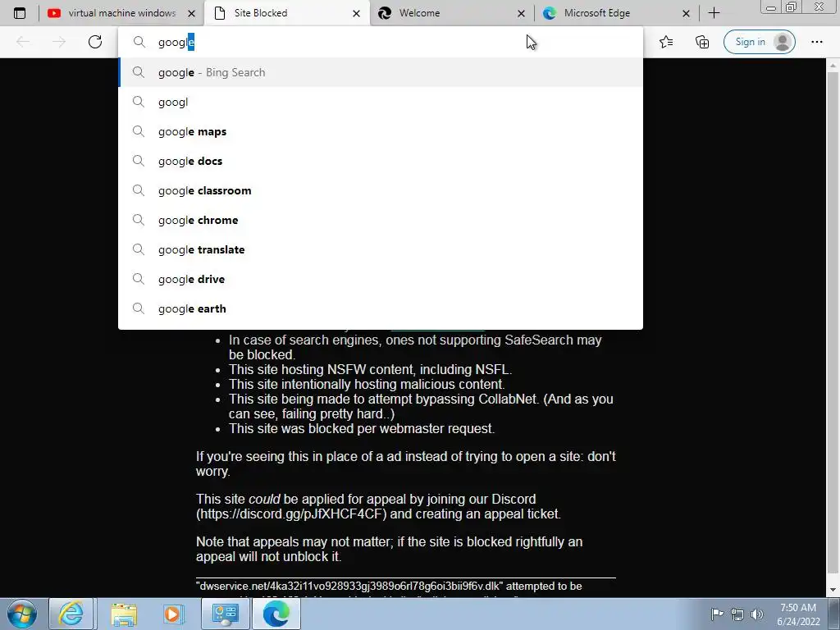Screen dimensions: 840x630
Task: Click the text 'This site was blocked per webmaster request.'
Action: (362, 428)
